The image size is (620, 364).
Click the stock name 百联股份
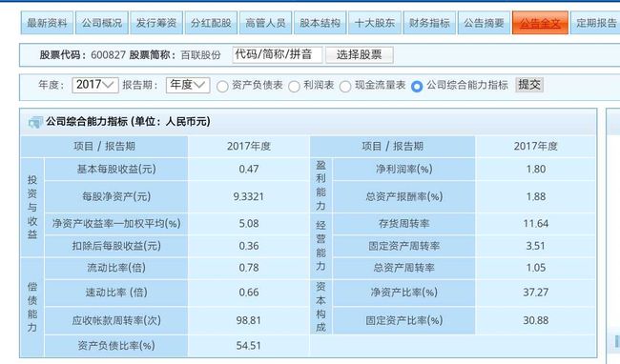click(200, 55)
